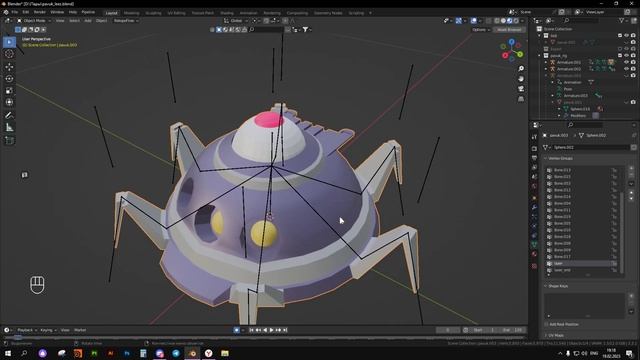Toggle visibility of the first collection
The image size is (640, 360).
point(627,36)
